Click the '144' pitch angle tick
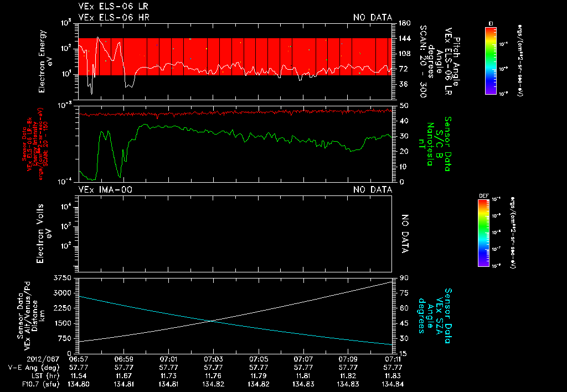Screen dimensions: 567x392 pos(405,38)
